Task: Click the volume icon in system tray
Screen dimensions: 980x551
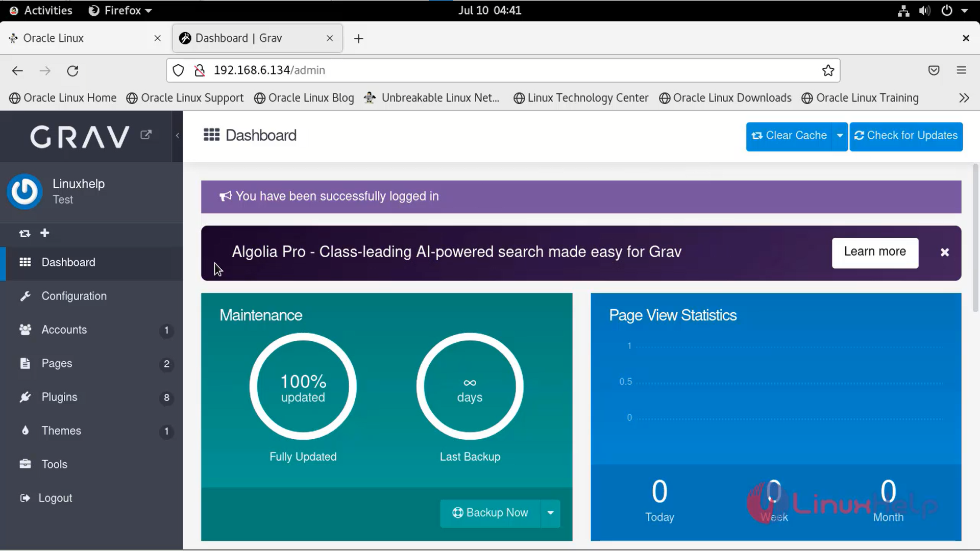Action: pyautogui.click(x=924, y=10)
